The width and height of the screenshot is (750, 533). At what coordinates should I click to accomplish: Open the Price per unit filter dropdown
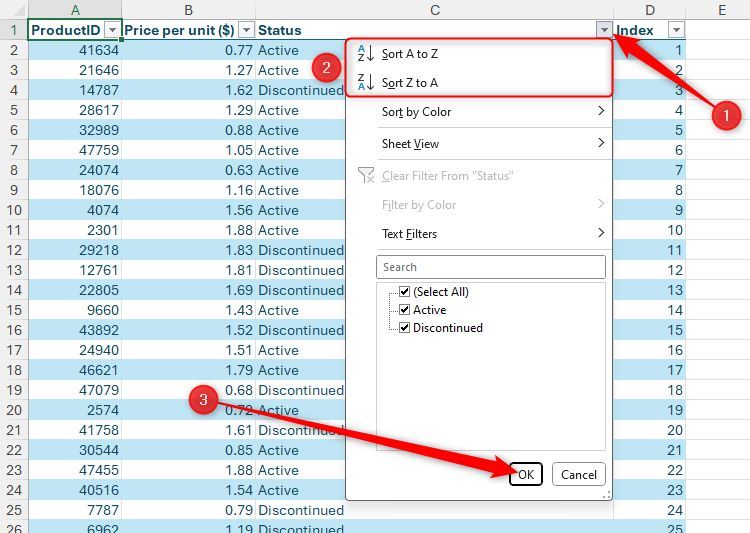[x=246, y=30]
